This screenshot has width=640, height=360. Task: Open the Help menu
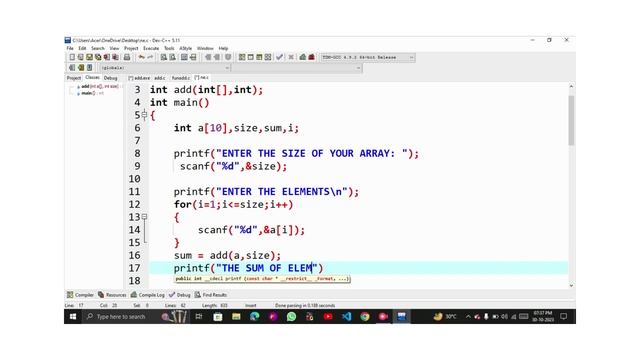pyautogui.click(x=223, y=48)
